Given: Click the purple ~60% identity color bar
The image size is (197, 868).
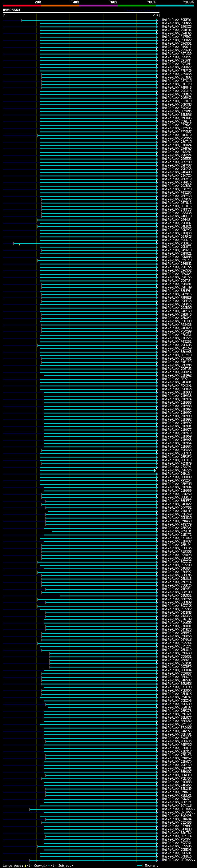Looking at the screenshot, I should click(98, 6).
